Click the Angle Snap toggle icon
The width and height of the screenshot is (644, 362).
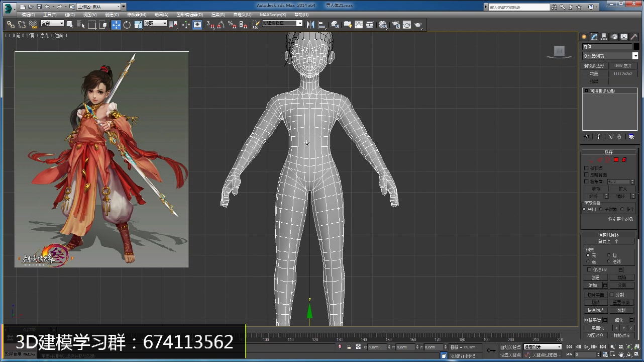pyautogui.click(x=221, y=24)
